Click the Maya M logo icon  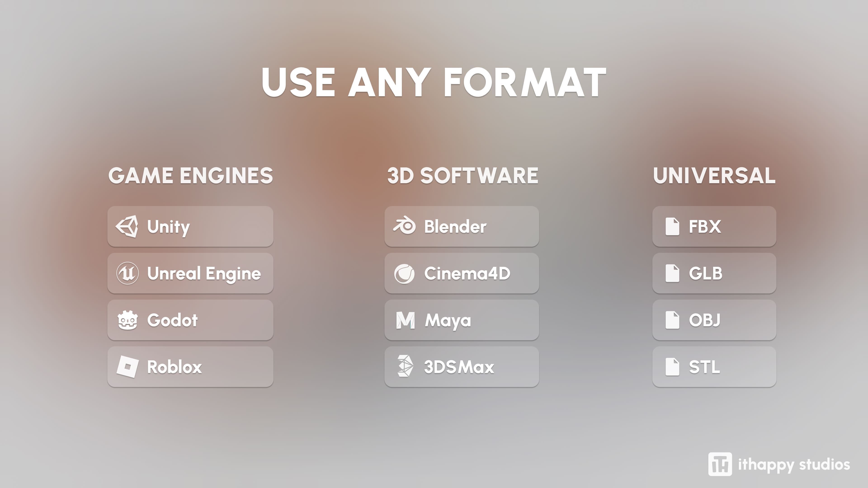405,320
